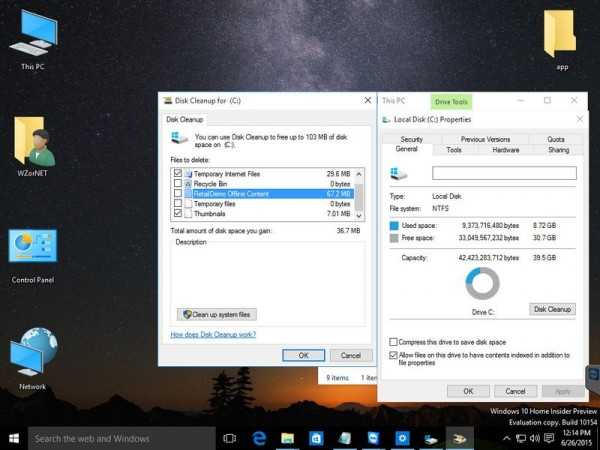The width and height of the screenshot is (600, 450).
Task: Switch to the Tools tab
Action: click(x=454, y=150)
